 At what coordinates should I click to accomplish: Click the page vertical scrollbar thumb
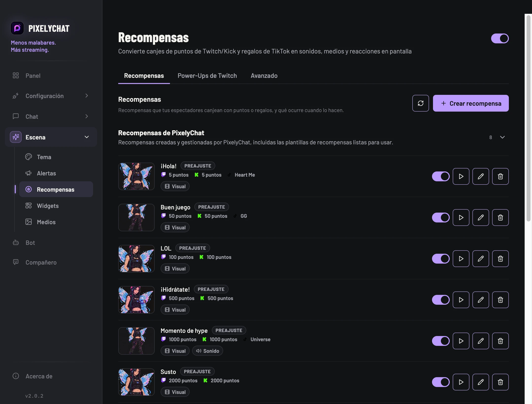tap(529, 118)
